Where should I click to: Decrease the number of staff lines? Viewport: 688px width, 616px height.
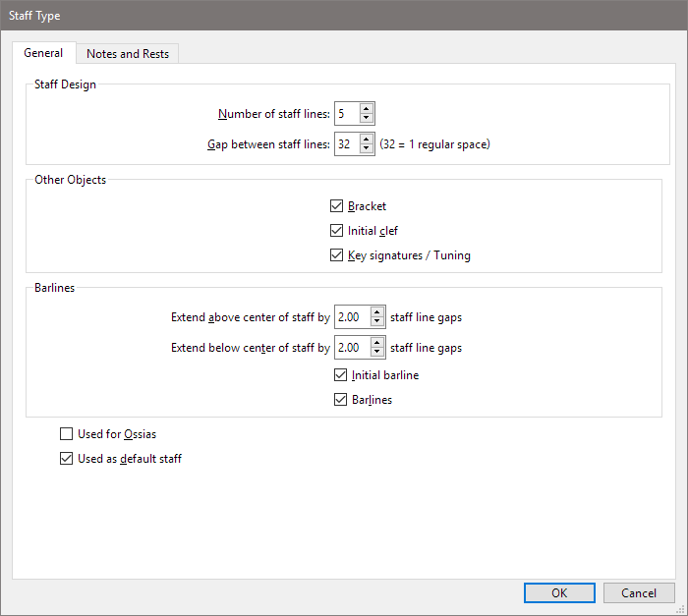point(367,119)
